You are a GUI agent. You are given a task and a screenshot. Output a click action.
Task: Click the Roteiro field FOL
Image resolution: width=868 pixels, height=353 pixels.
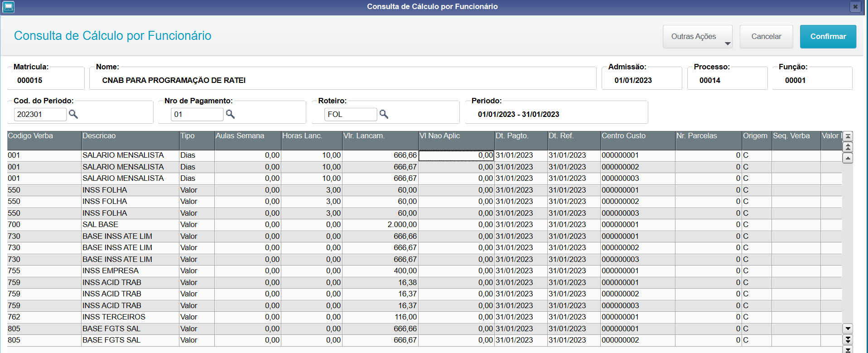pos(351,114)
